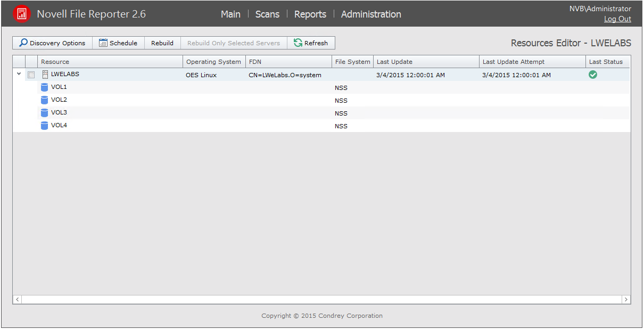Click the NVB\Administrator user name
The image size is (644, 329).
click(x=600, y=9)
